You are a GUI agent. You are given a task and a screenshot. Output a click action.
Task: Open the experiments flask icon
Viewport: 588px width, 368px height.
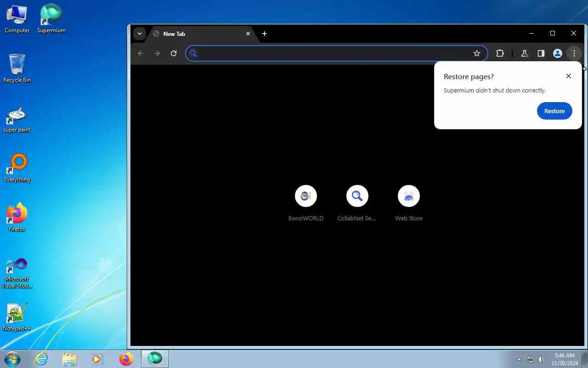point(524,53)
